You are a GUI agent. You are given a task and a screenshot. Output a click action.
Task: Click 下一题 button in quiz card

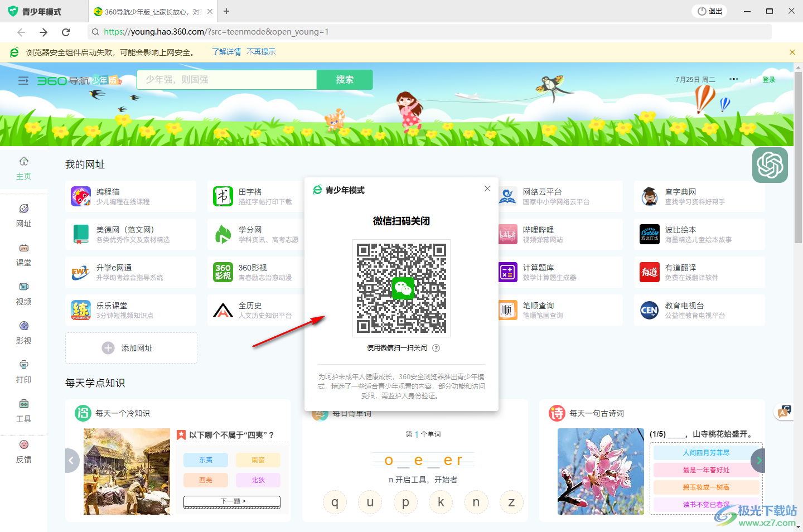pyautogui.click(x=232, y=501)
